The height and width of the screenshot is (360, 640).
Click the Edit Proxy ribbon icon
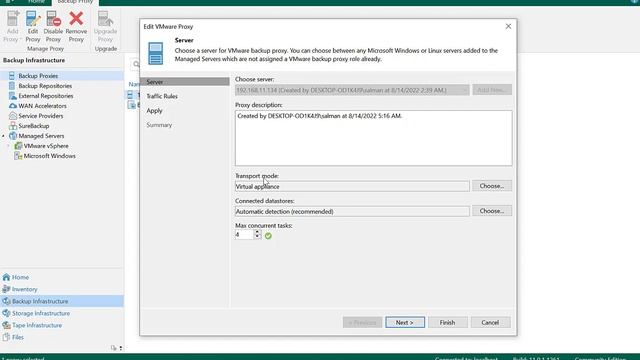[x=33, y=19]
